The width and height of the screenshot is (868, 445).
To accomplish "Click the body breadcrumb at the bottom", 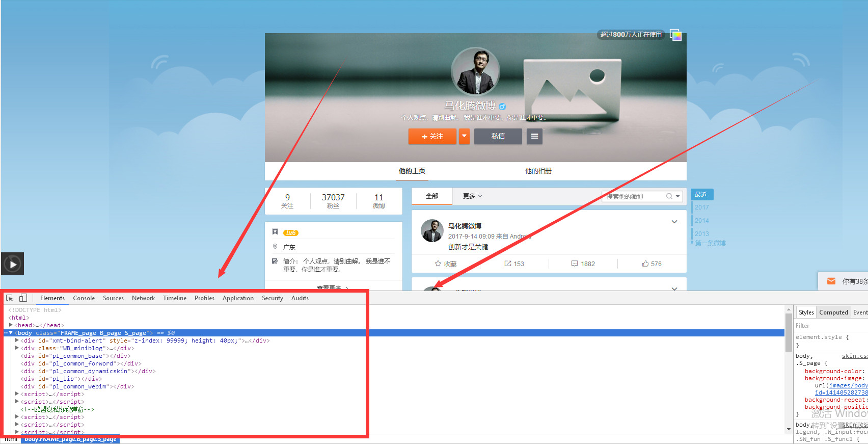I will [70, 439].
